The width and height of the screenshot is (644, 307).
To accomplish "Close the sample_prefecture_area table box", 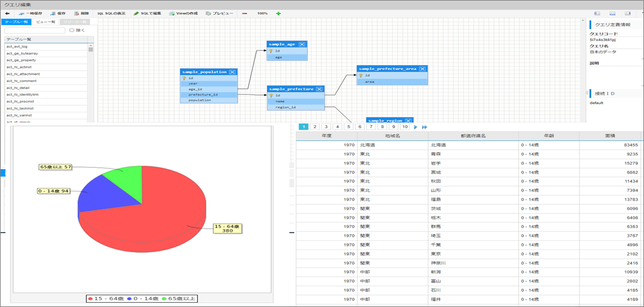I will (x=422, y=69).
